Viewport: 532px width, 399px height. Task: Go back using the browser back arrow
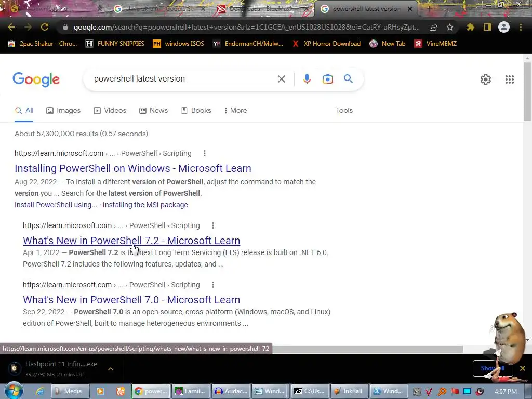coord(11,27)
